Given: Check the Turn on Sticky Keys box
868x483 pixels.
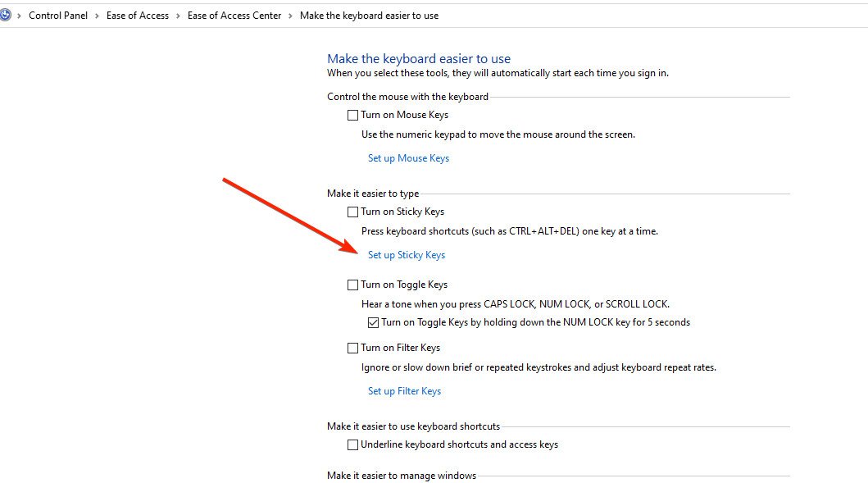Looking at the screenshot, I should (353, 212).
